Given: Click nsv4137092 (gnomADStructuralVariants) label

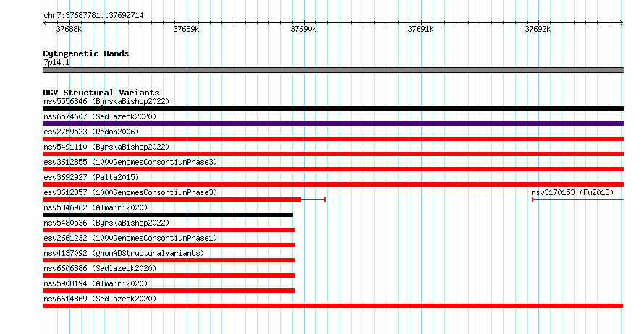Looking at the screenshot, I should coord(124,253).
